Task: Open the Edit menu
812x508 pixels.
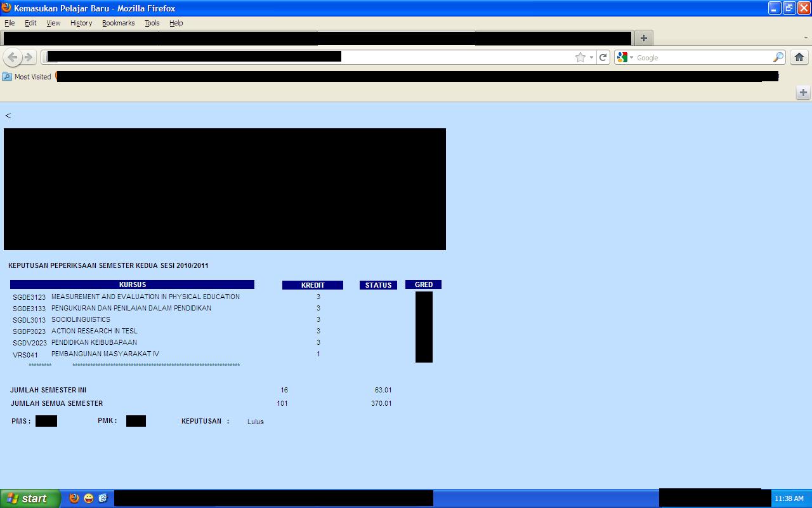Action: pyautogui.click(x=30, y=23)
